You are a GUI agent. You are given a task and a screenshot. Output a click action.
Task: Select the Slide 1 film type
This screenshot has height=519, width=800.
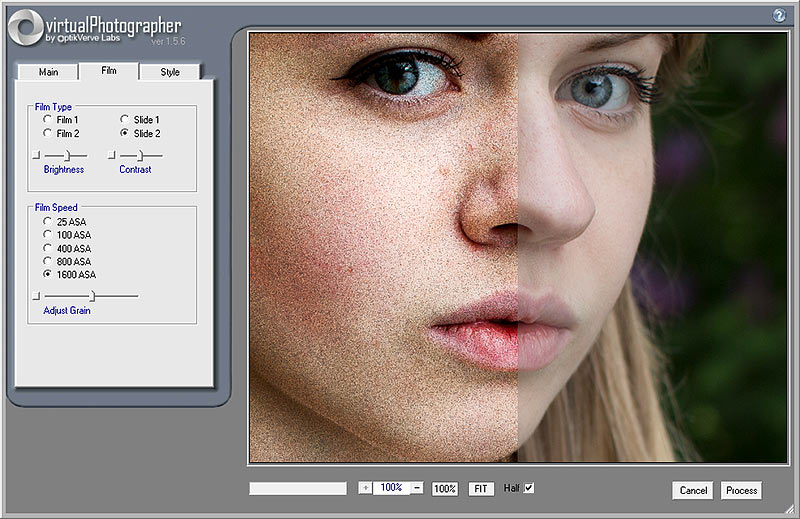tap(125, 120)
